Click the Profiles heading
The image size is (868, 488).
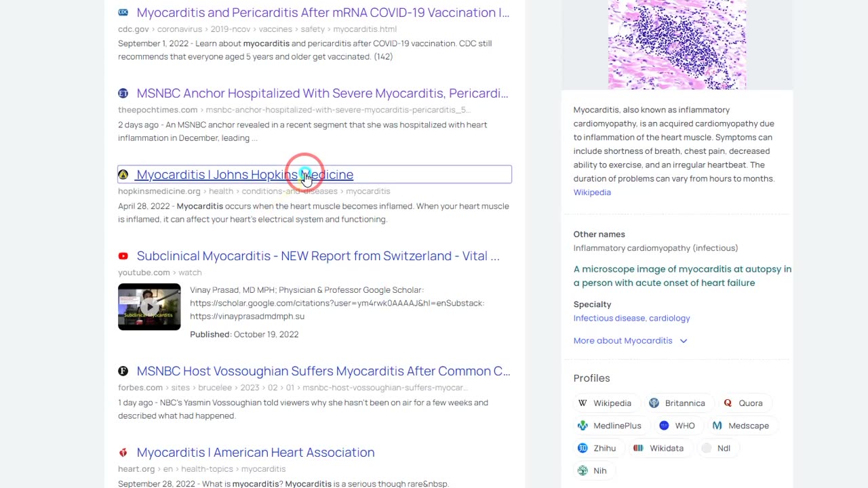pos(591,378)
